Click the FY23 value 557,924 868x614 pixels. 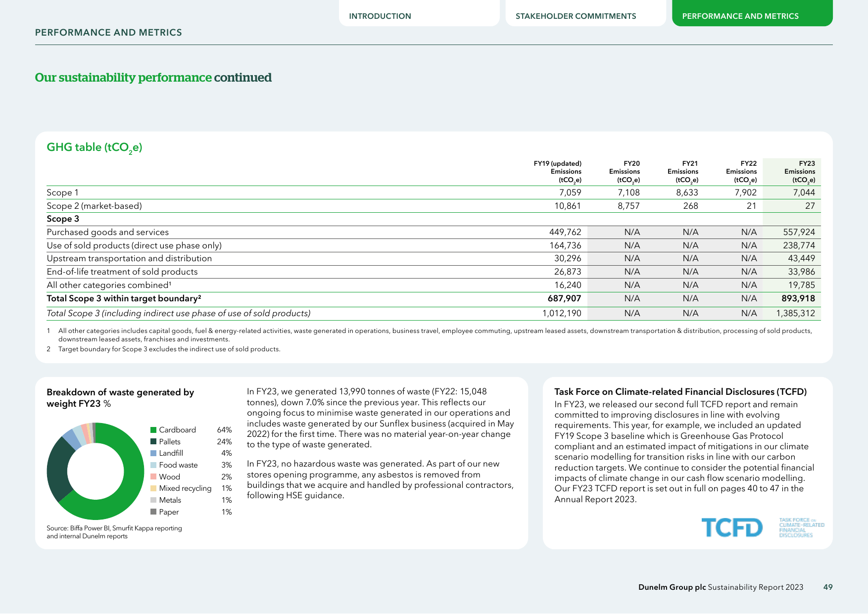[799, 232]
